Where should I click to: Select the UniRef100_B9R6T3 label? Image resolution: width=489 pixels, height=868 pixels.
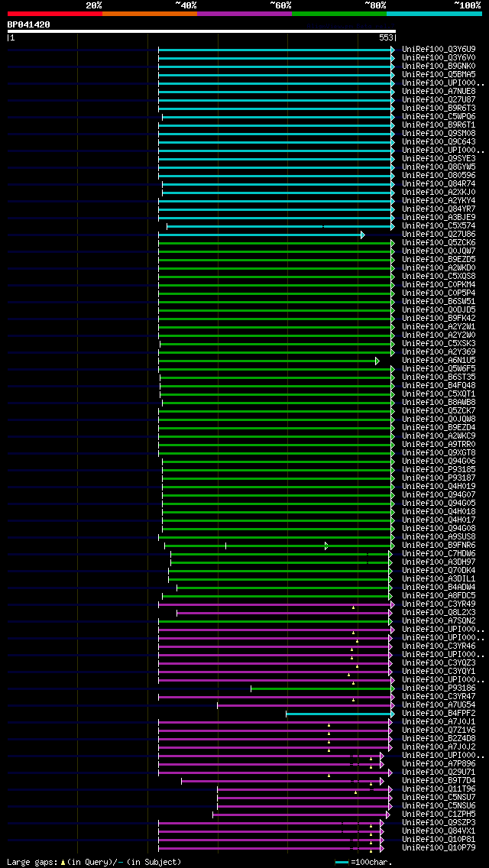click(x=439, y=108)
